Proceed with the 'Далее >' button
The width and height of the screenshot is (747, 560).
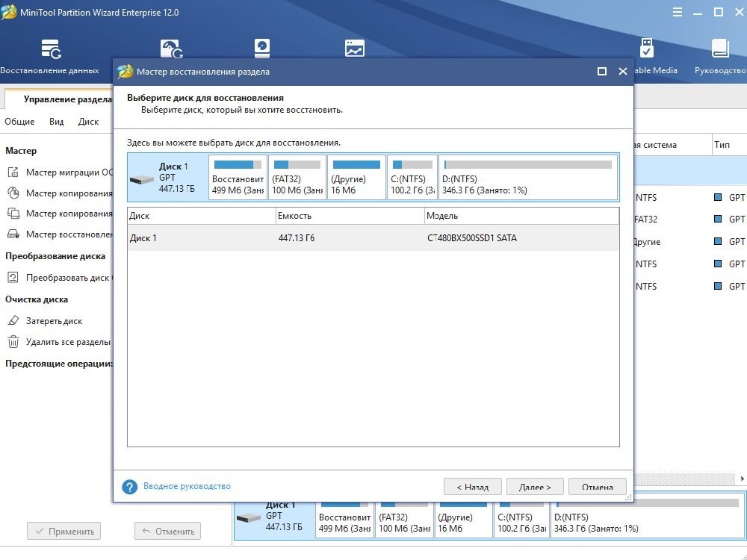click(535, 487)
